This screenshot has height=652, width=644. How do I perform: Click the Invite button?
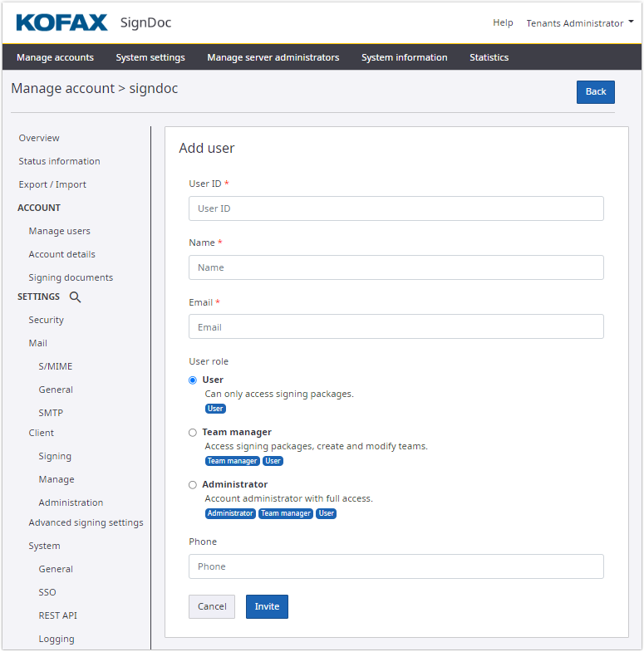coord(267,606)
